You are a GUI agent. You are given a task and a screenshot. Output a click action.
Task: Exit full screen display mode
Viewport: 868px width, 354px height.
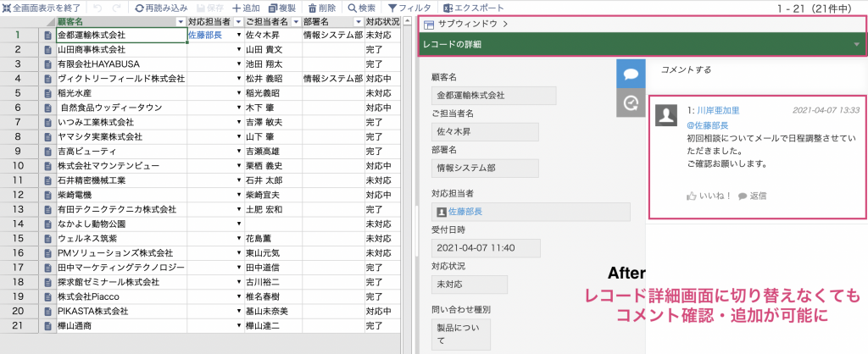tap(42, 8)
